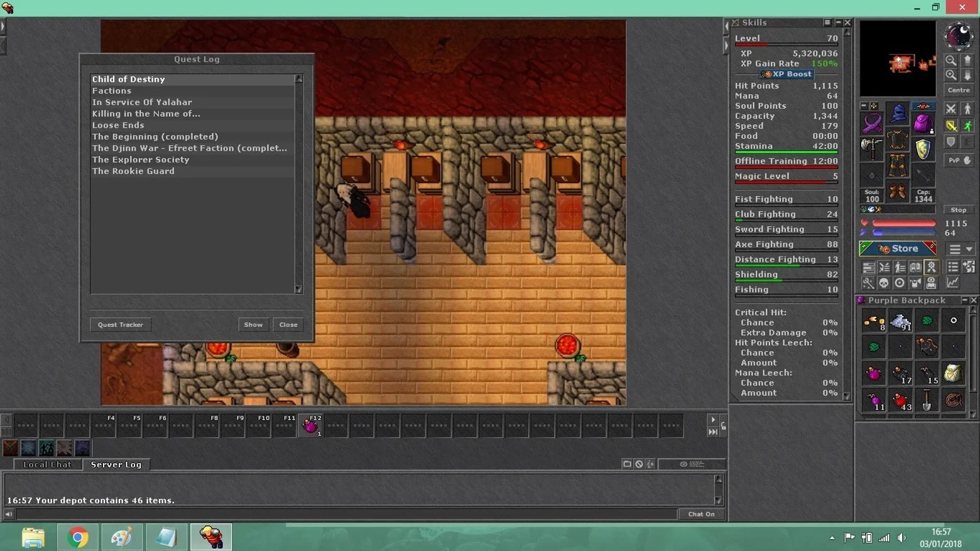Show the floor above on the minimap
The width and height of the screenshot is (980, 551).
(967, 60)
